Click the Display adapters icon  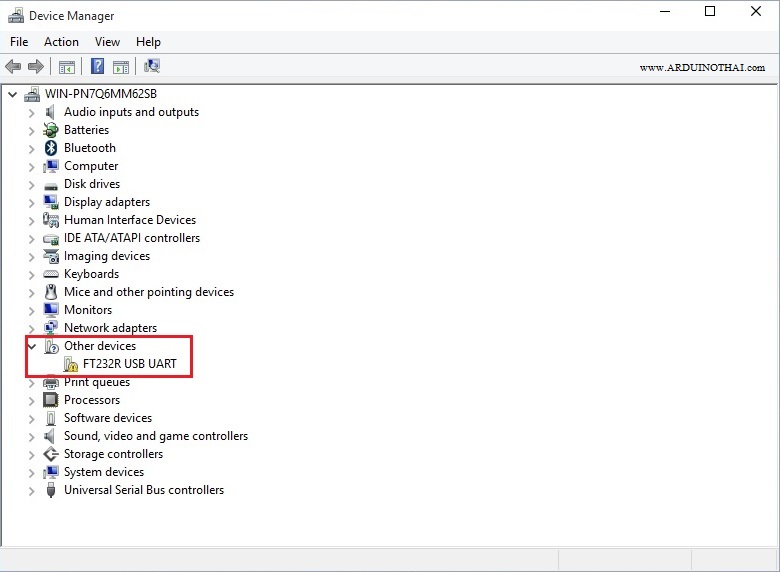51,201
